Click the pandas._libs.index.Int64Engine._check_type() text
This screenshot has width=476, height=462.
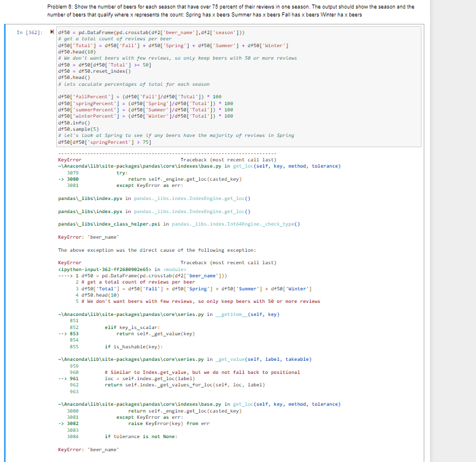pyautogui.click(x=236, y=224)
